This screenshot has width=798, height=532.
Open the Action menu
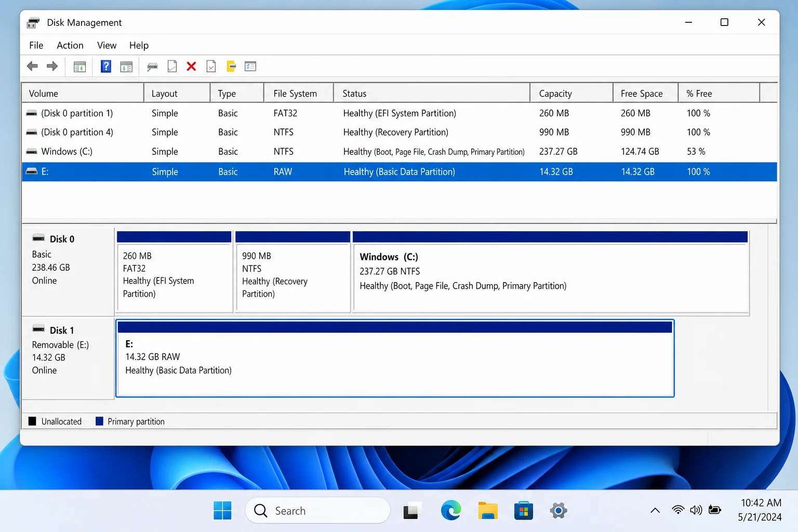(x=70, y=45)
